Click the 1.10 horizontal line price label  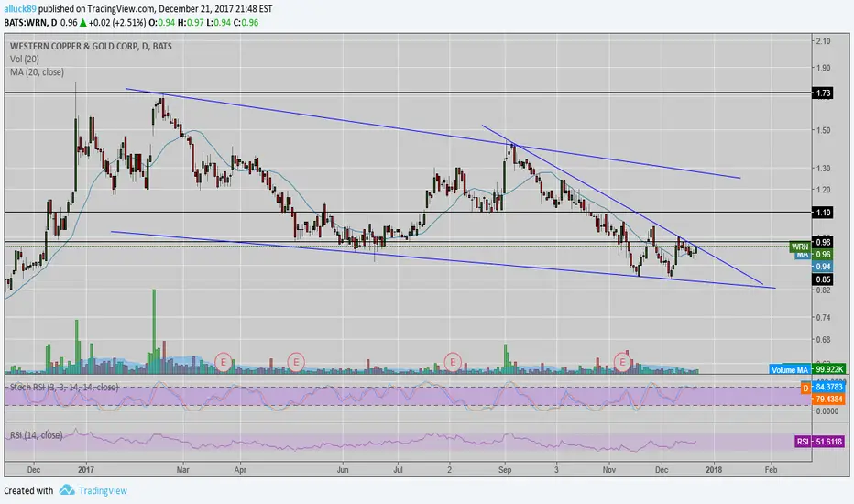point(823,213)
